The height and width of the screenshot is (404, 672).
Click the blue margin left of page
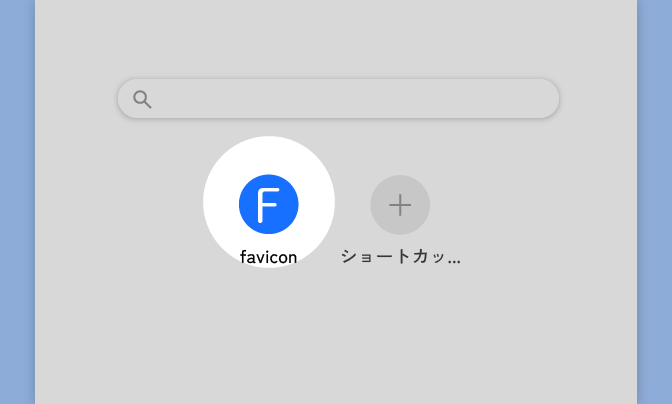(x=17, y=202)
